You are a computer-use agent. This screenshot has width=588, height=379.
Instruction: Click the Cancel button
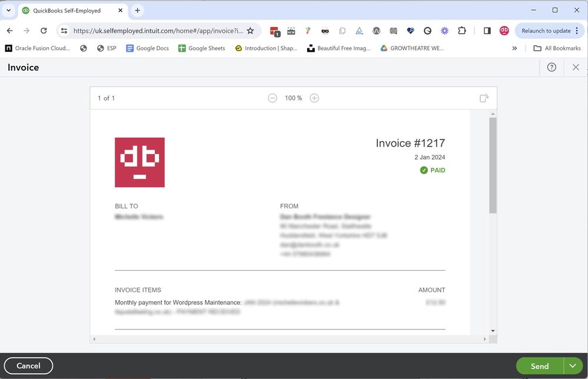28,365
